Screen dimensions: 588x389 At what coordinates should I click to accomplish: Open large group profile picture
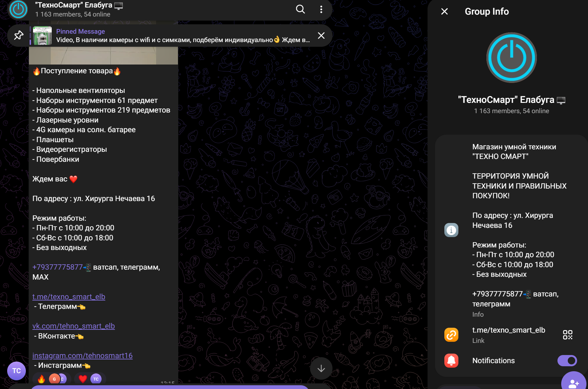point(511,58)
